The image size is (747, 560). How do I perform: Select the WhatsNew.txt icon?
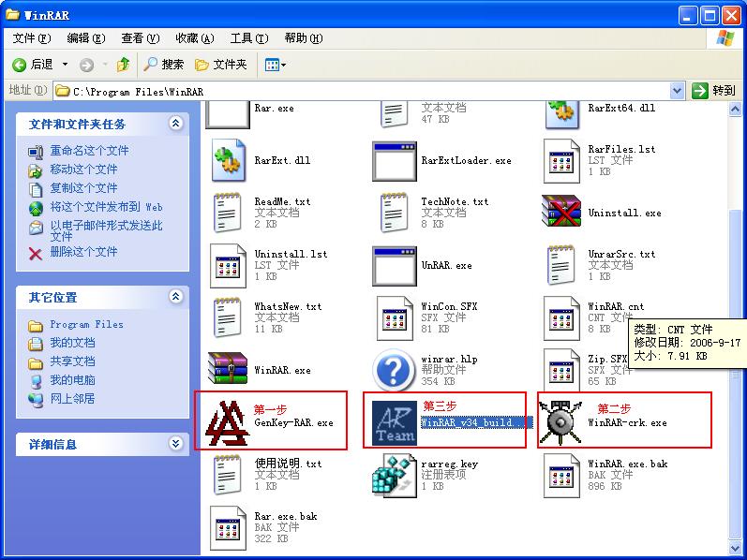coord(227,317)
